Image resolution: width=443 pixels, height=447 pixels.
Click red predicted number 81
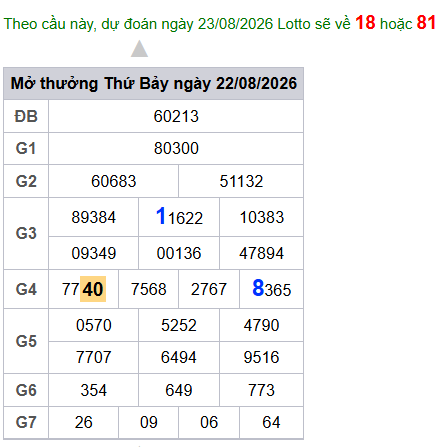pos(426,23)
